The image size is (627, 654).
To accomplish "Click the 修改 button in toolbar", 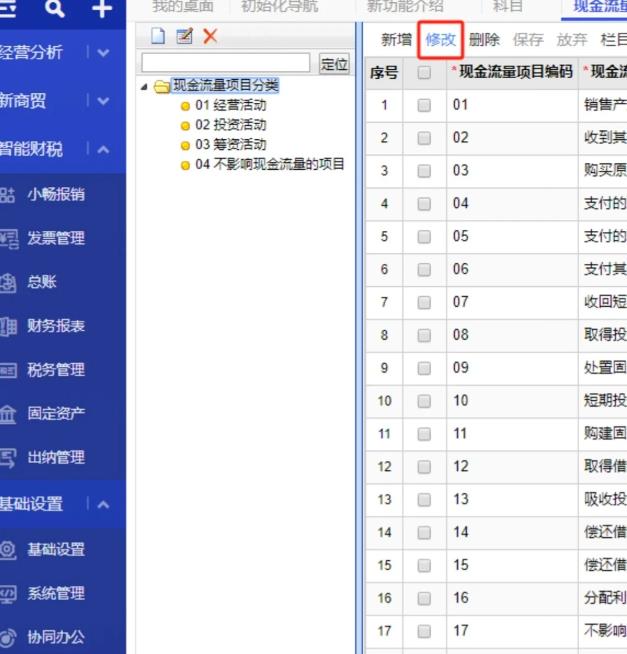I will [440, 40].
